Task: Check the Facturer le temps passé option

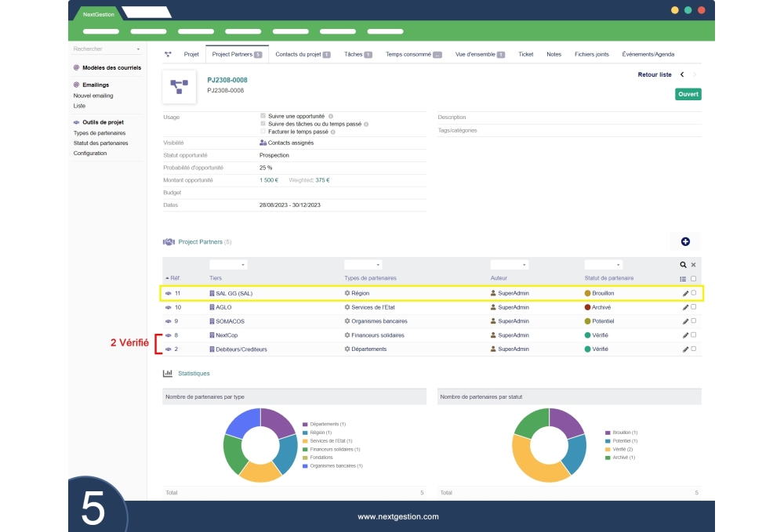Action: [264, 131]
